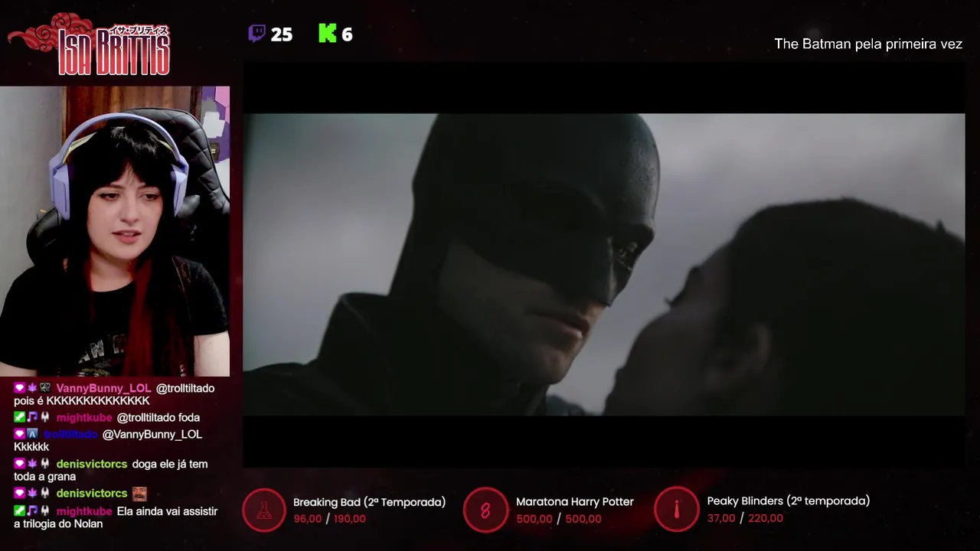This screenshot has height=551, width=980.
Task: Click the lightning icon for Maratona Harry Potter
Action: 485,510
